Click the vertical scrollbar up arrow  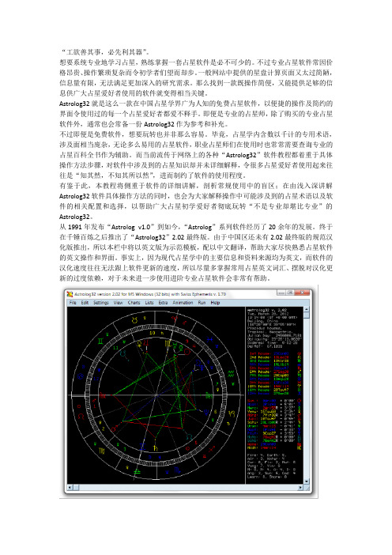pyautogui.click(x=307, y=310)
